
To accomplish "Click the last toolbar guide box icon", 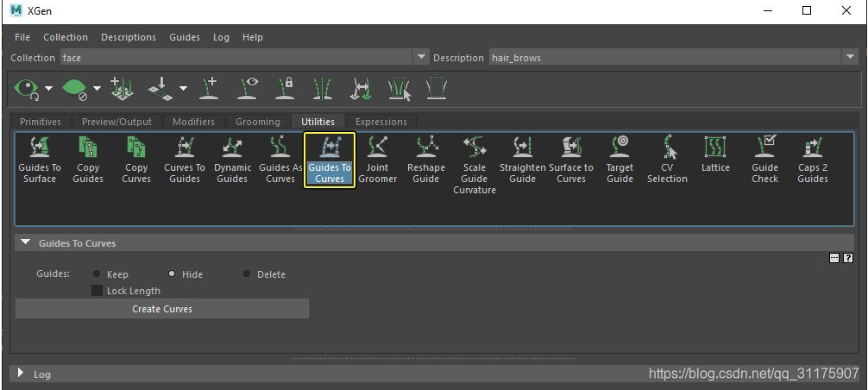I will [x=437, y=89].
